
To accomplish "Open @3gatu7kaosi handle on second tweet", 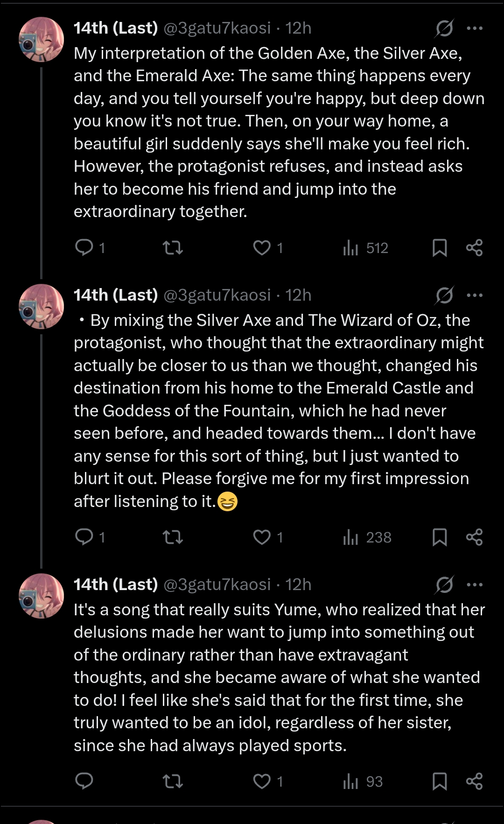I will click(217, 296).
